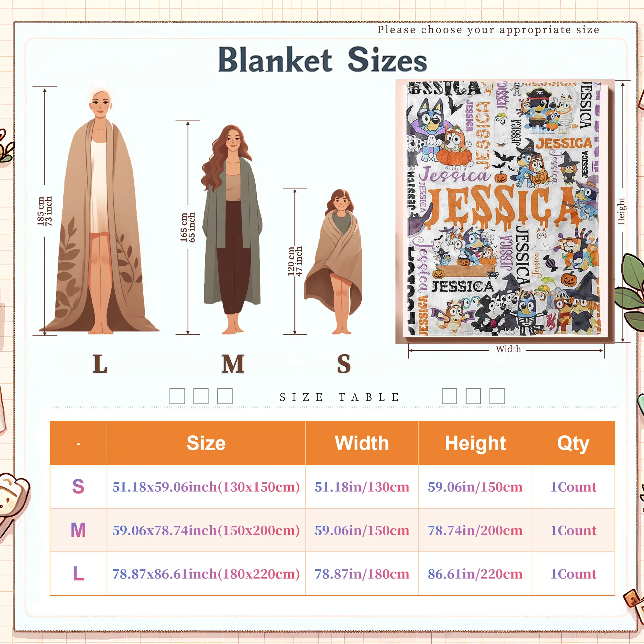Click the Blanket Sizes heading
Screen dimensions: 644x644
pos(322,60)
